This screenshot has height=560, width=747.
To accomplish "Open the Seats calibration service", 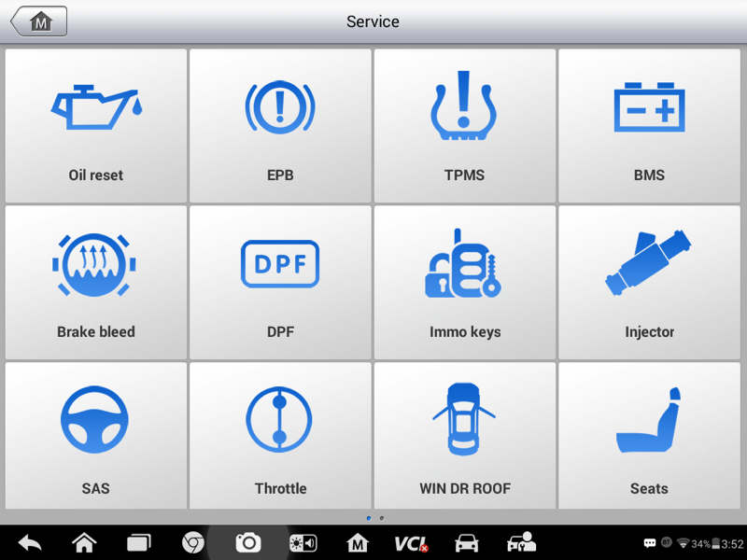I will coord(649,436).
